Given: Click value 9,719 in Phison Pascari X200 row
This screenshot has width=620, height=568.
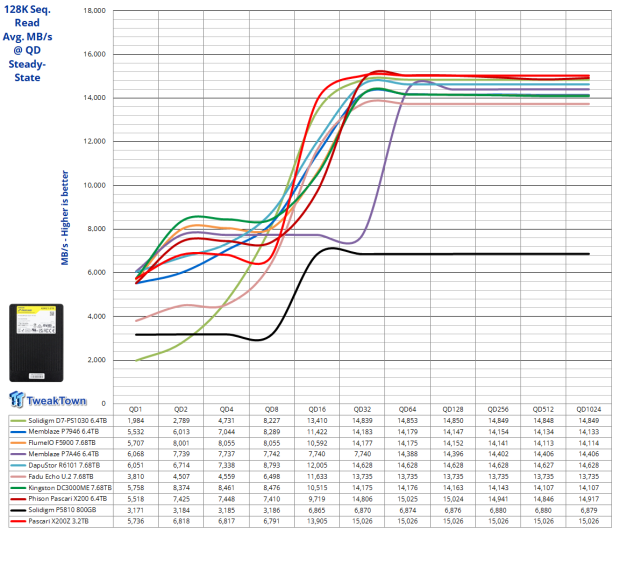Looking at the screenshot, I should (317, 499).
